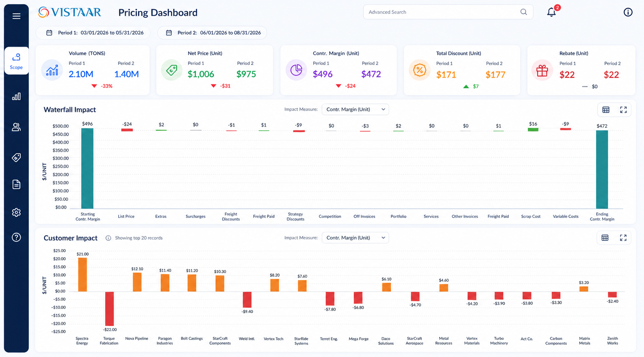Expand Customer Impact chart to fullscreen
This screenshot has height=357, width=644.
623,238
